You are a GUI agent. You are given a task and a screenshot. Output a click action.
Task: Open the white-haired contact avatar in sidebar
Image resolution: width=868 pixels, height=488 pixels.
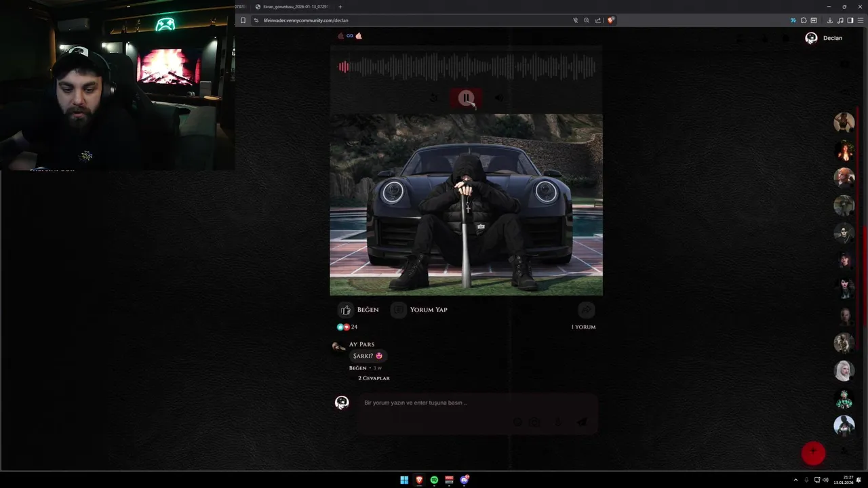844,371
